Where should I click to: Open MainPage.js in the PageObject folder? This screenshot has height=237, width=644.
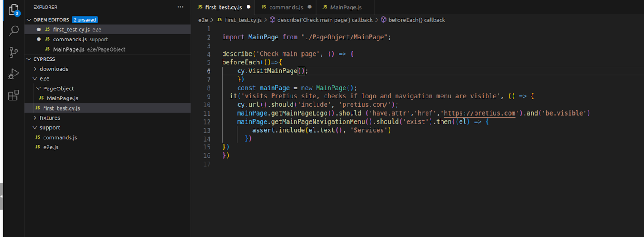click(62, 98)
